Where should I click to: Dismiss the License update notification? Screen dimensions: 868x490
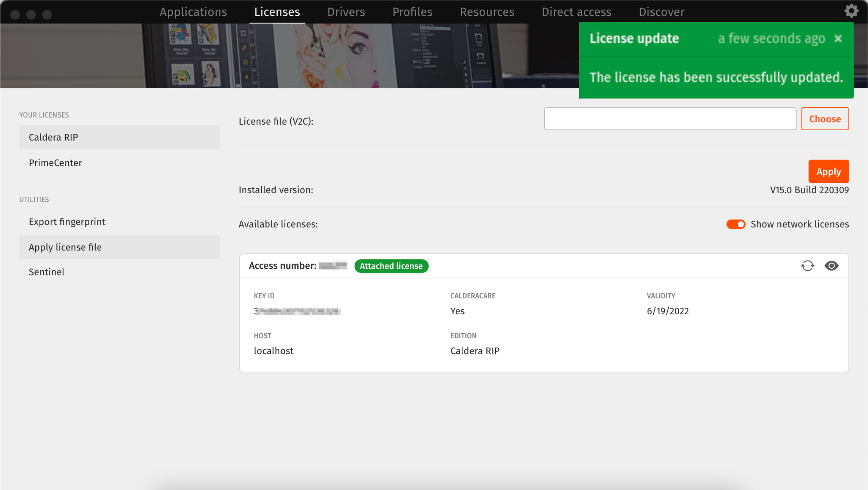point(838,38)
